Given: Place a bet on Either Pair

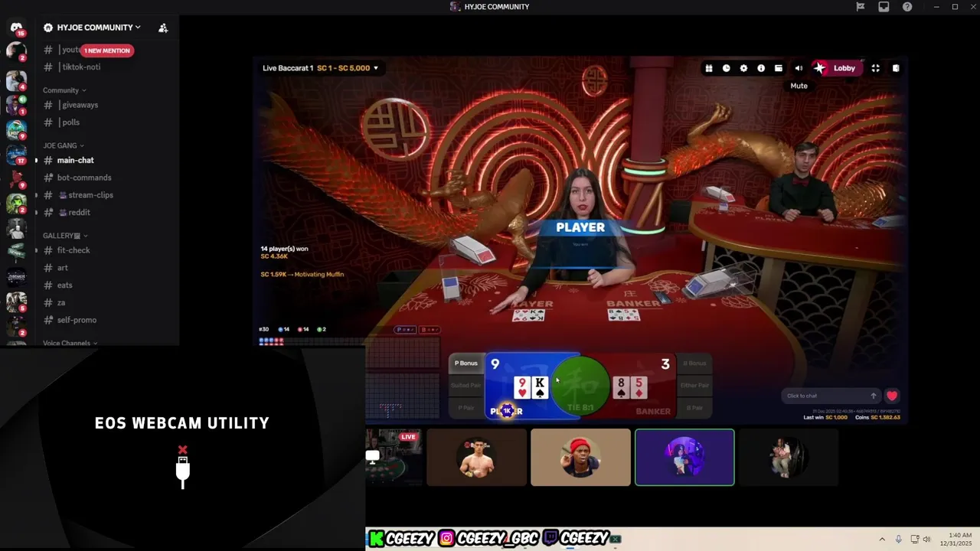Looking at the screenshot, I should coord(694,386).
